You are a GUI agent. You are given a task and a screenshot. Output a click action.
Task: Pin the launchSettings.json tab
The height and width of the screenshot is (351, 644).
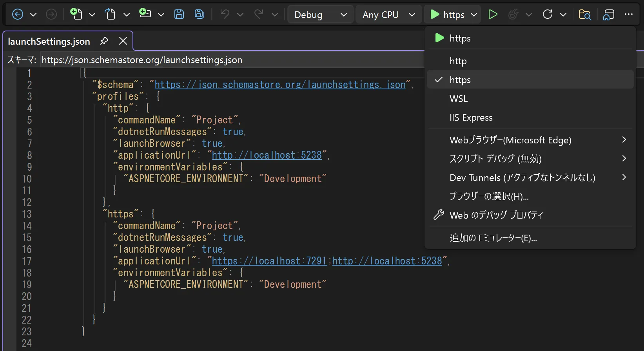click(x=104, y=41)
